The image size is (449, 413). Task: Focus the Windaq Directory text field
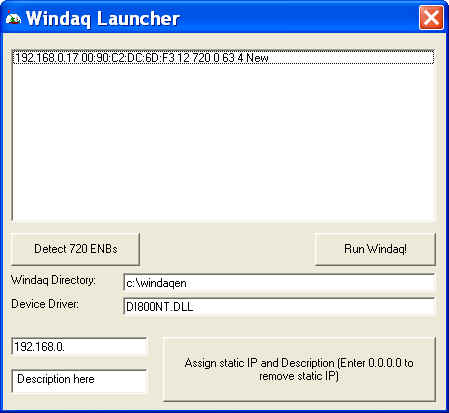279,283
